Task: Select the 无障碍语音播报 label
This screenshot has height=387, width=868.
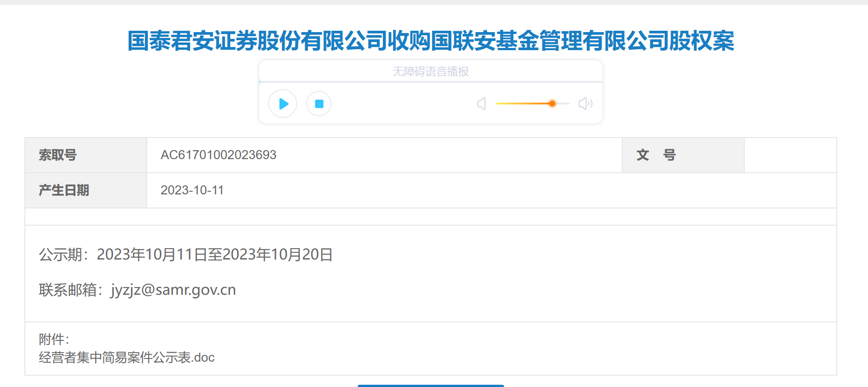Action: click(x=431, y=71)
